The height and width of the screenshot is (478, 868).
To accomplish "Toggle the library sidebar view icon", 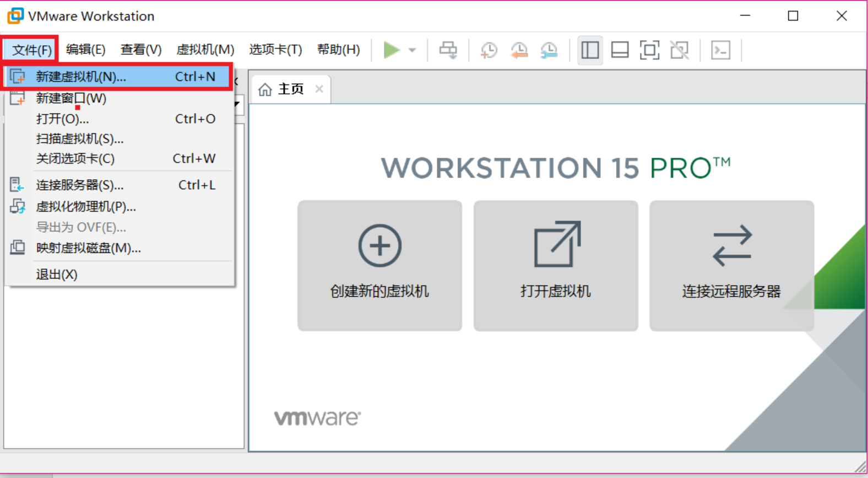I will pos(590,50).
